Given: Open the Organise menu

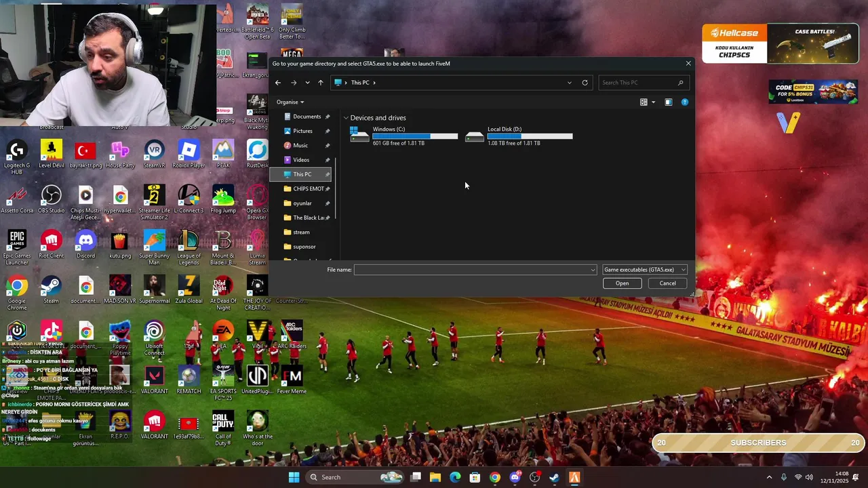Looking at the screenshot, I should coord(290,102).
